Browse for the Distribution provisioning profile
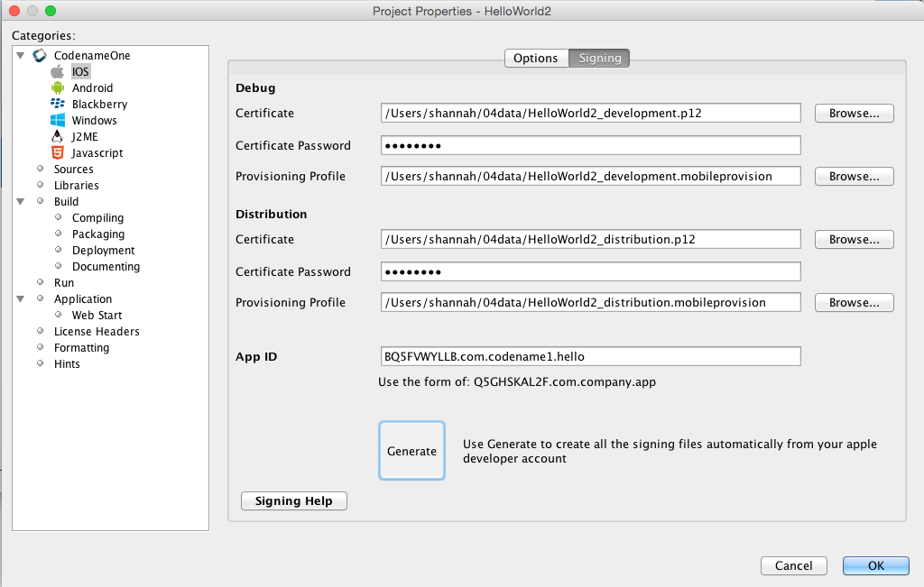Screen dimensions: 924x587 (x=854, y=303)
